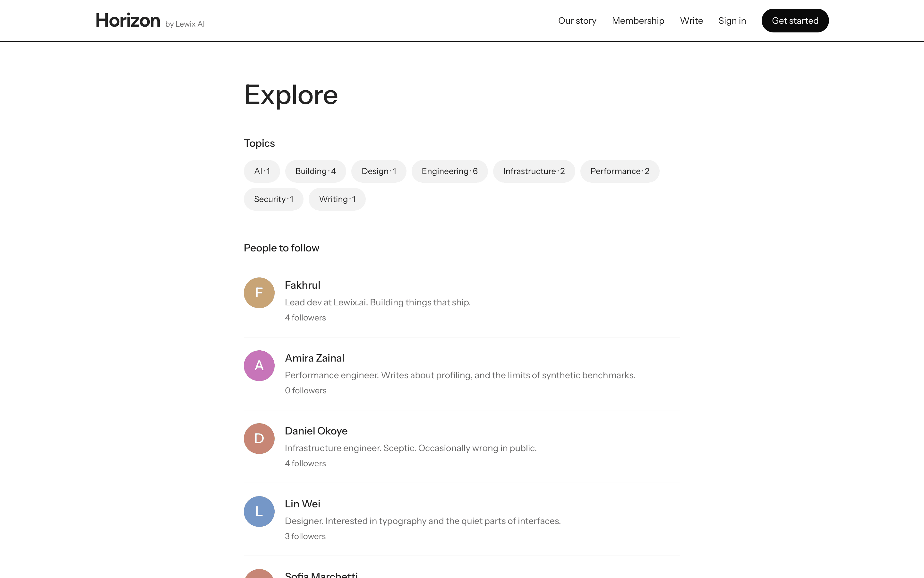This screenshot has height=578, width=924.
Task: Click Fakhrul's avatar with letter F
Action: tap(259, 293)
